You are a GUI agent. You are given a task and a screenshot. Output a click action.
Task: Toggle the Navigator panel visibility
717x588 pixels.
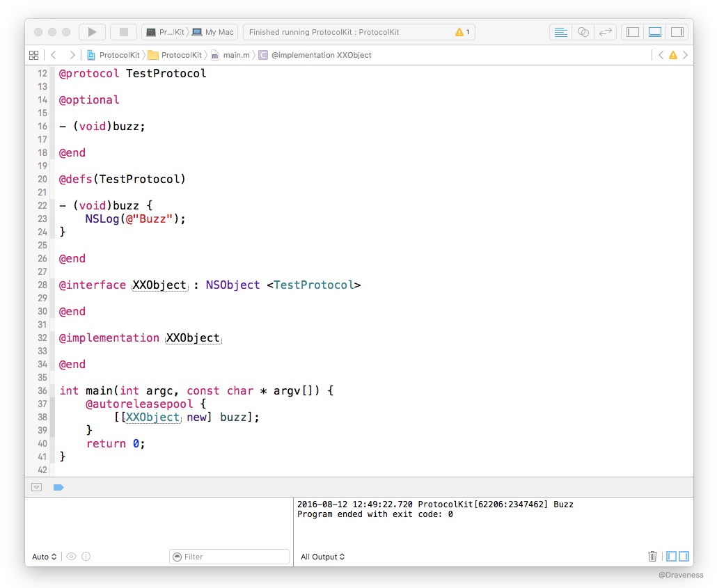pos(633,32)
